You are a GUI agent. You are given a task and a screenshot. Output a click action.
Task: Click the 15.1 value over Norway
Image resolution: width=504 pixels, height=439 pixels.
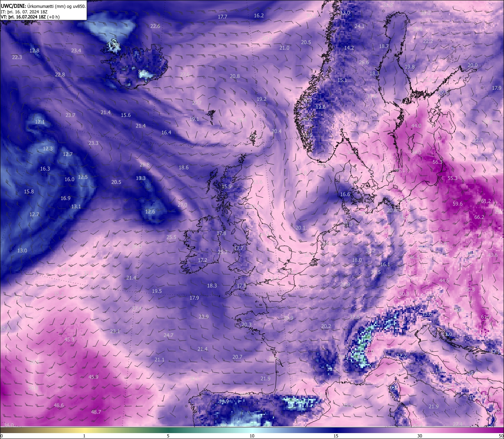(x=342, y=80)
